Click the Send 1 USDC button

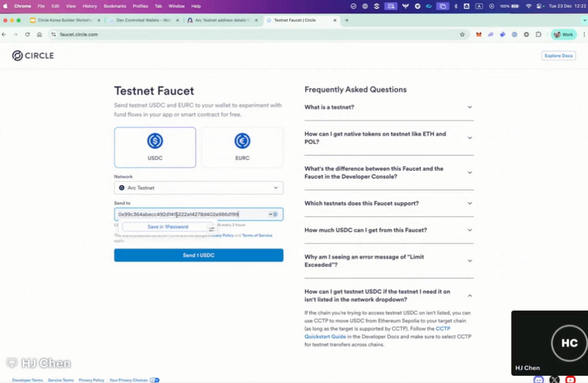pyautogui.click(x=198, y=255)
